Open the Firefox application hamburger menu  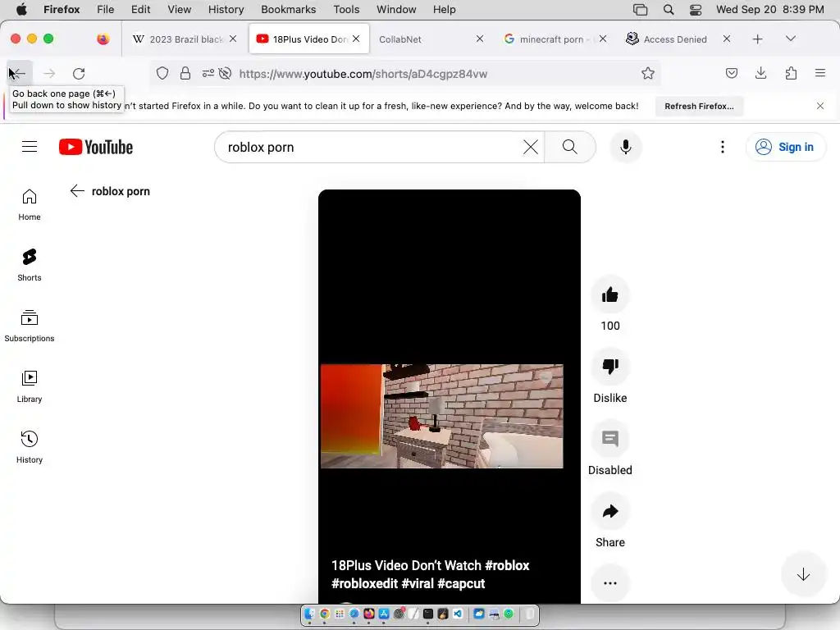pyautogui.click(x=819, y=73)
